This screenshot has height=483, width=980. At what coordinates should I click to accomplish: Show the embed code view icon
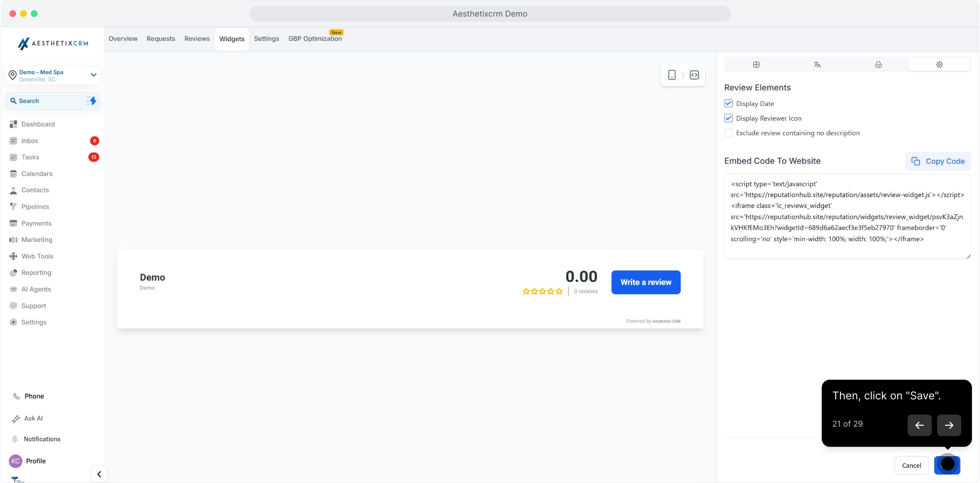click(x=694, y=75)
